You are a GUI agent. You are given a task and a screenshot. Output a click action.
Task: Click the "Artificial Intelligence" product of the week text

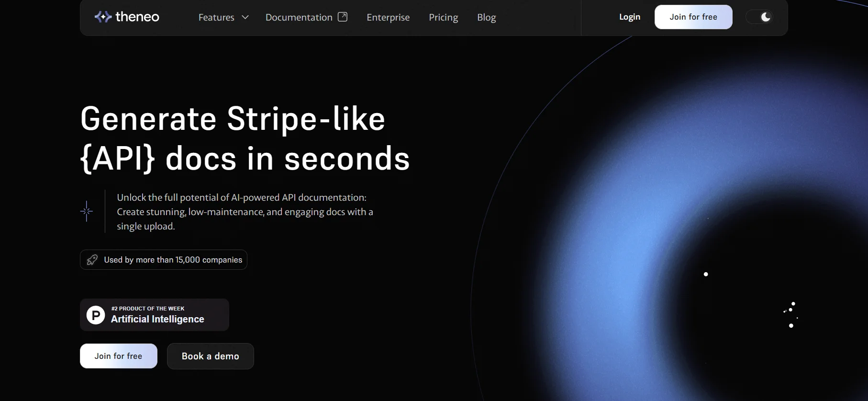click(157, 319)
